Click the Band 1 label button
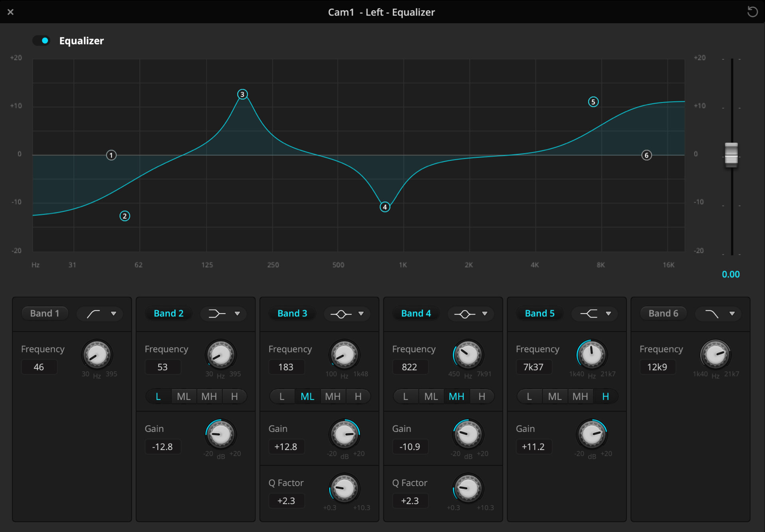The width and height of the screenshot is (765, 532). click(x=45, y=313)
